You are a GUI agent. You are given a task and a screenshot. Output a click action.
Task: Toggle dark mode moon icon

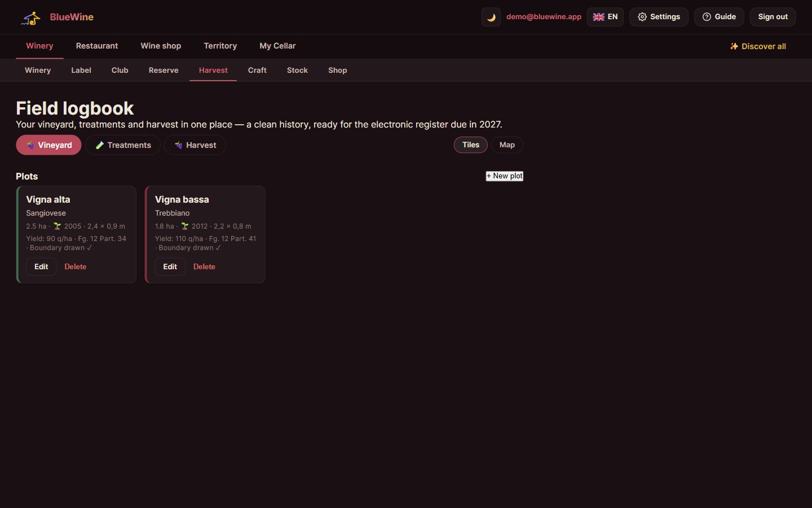[491, 17]
